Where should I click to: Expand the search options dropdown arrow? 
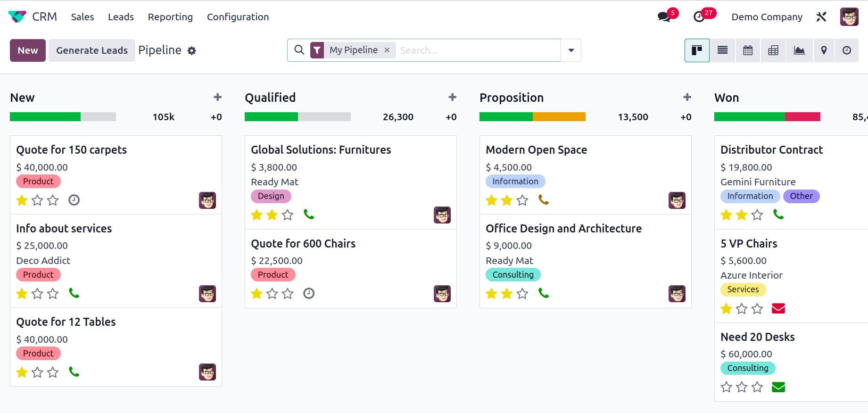click(571, 50)
